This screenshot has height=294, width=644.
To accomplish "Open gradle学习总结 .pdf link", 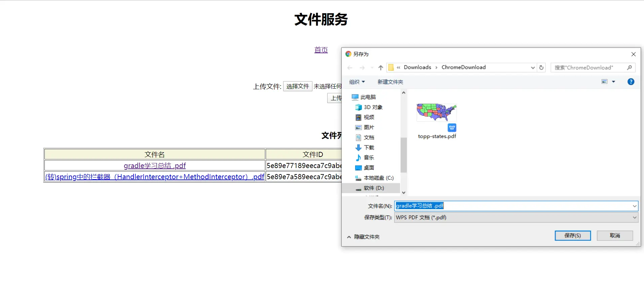I will (x=155, y=165).
